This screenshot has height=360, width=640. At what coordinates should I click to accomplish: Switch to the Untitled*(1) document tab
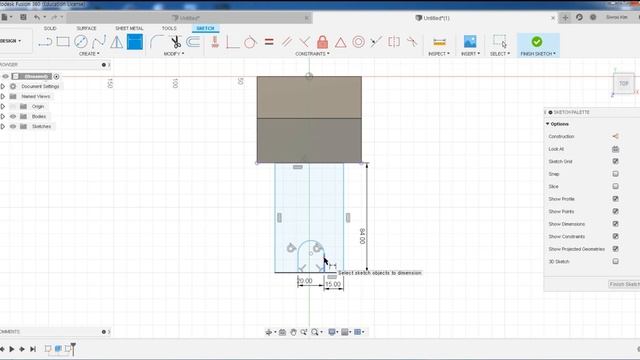pos(436,18)
